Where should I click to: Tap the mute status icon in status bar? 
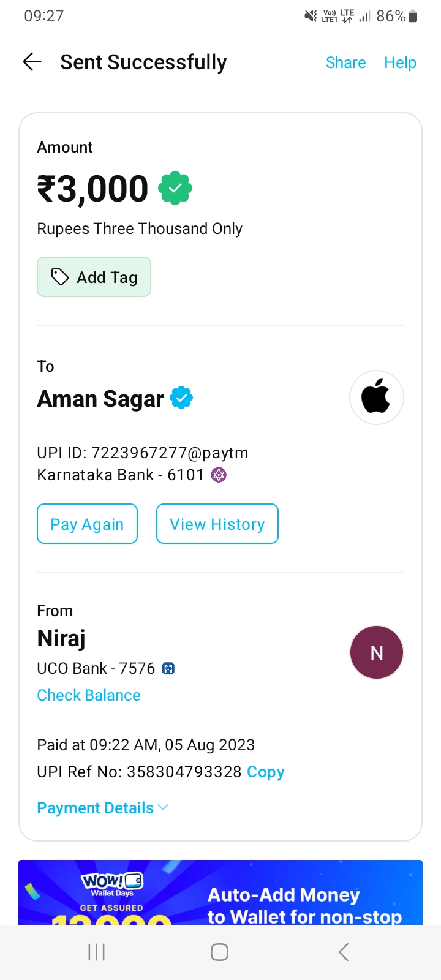tap(311, 17)
